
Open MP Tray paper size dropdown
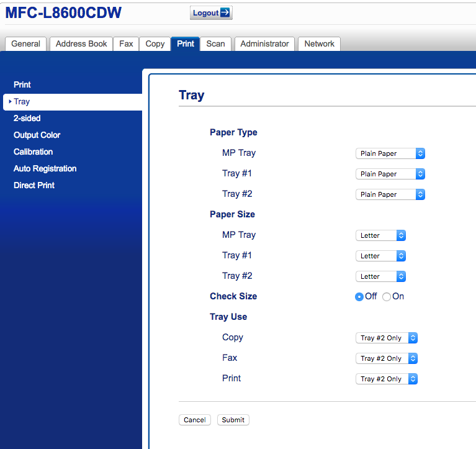380,235
